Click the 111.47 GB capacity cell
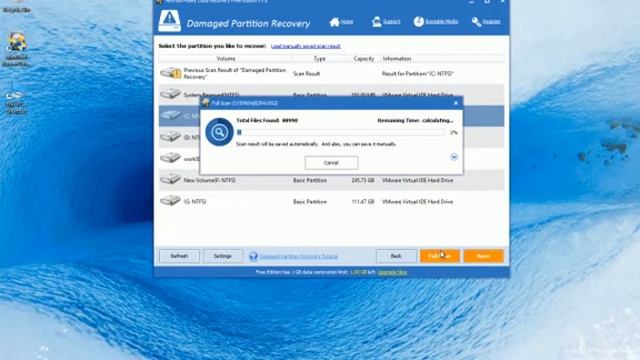 coord(363,202)
